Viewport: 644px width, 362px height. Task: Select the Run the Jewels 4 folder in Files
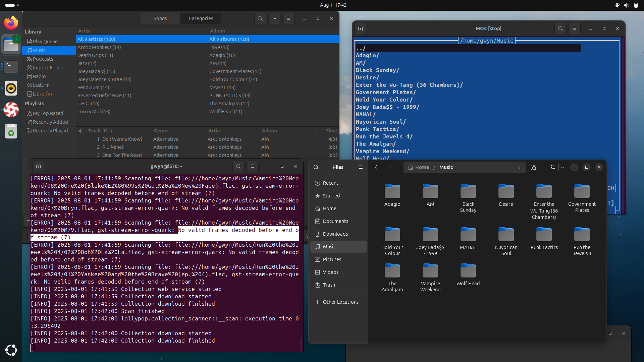point(582,241)
